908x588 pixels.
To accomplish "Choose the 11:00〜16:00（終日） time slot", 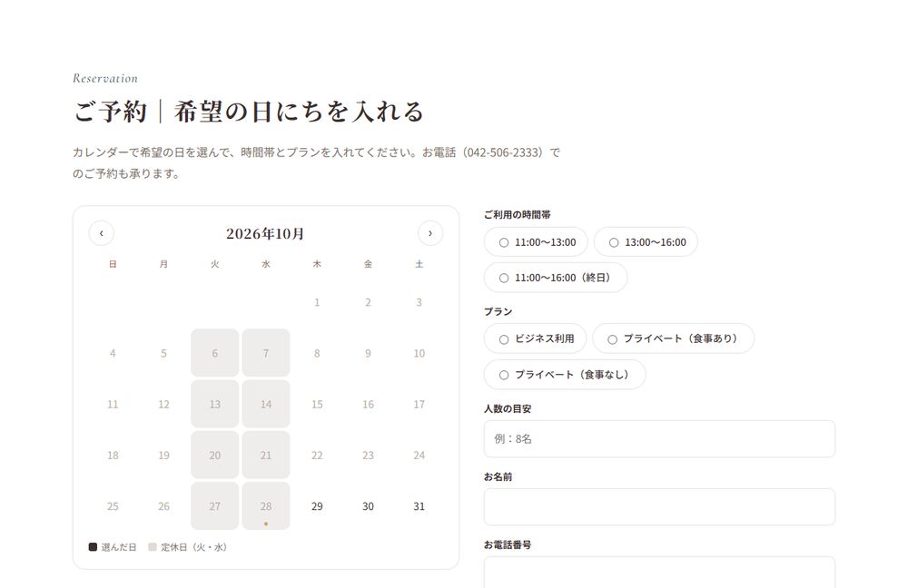I will point(556,278).
